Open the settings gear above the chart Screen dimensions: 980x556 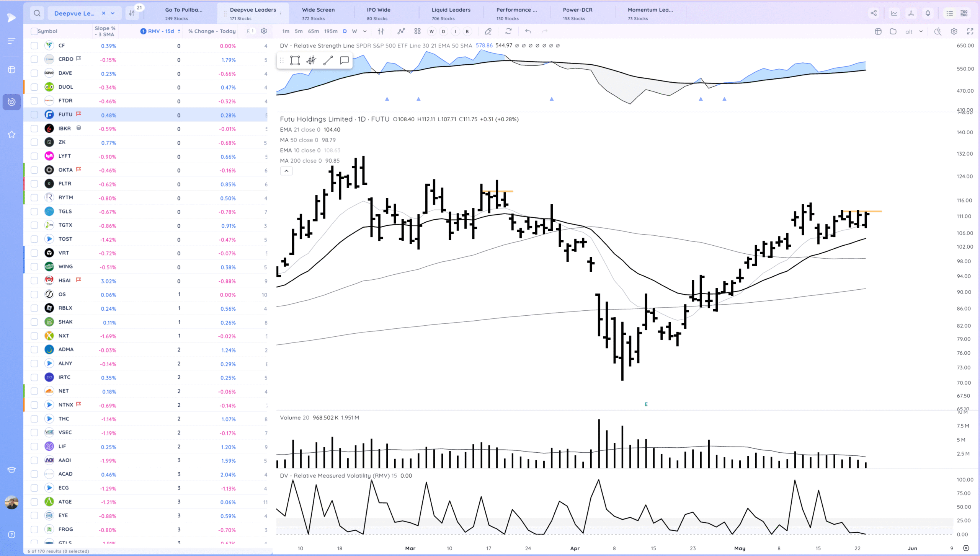[954, 31]
